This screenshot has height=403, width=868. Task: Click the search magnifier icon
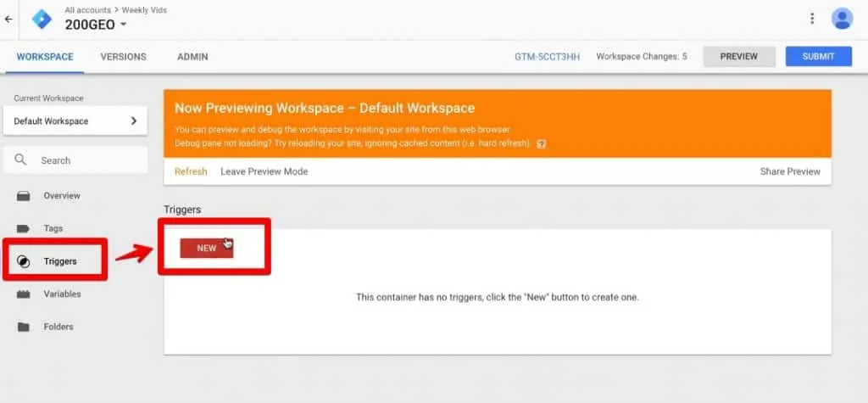point(20,160)
